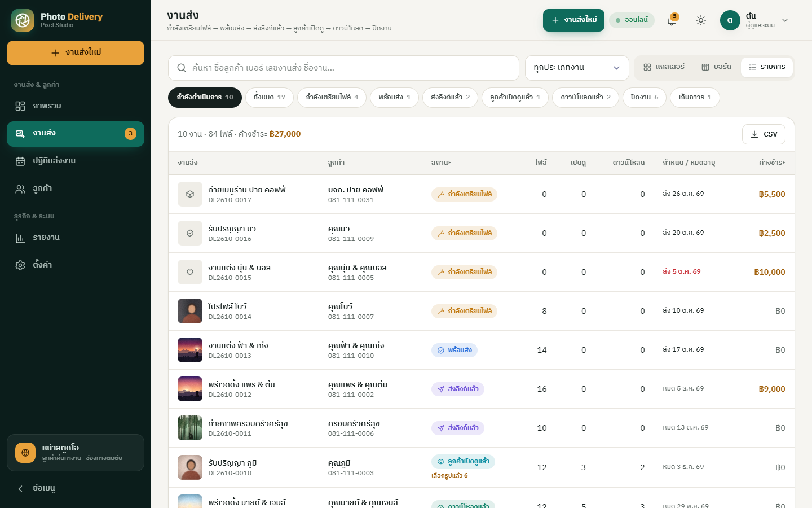Open ภาพรวม dashboard in sidebar
This screenshot has height=508, width=812.
(x=76, y=106)
